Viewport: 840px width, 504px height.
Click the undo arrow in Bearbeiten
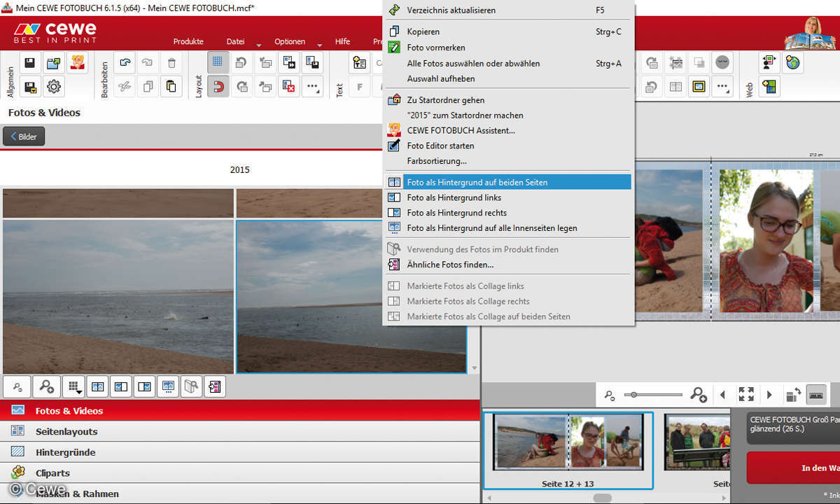pos(125,63)
